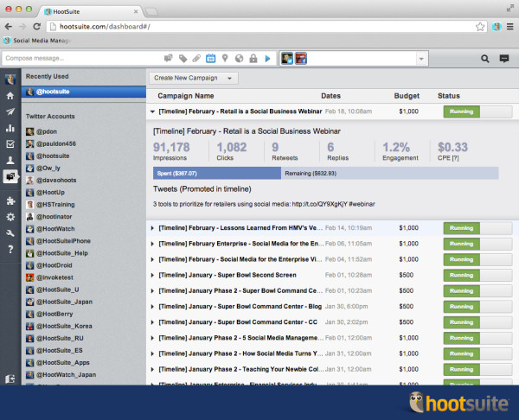Open the Chrome menu hamburger icon
519x420 pixels.
(x=510, y=27)
